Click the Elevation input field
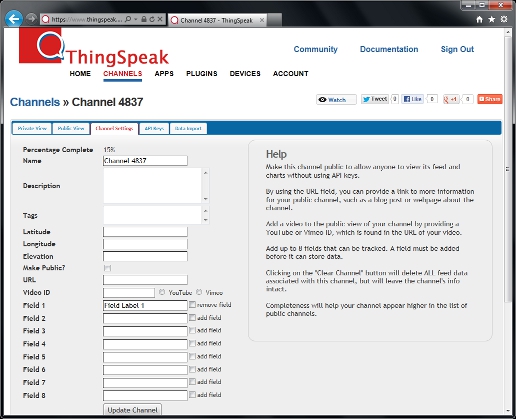The width and height of the screenshot is (516, 419). point(145,256)
